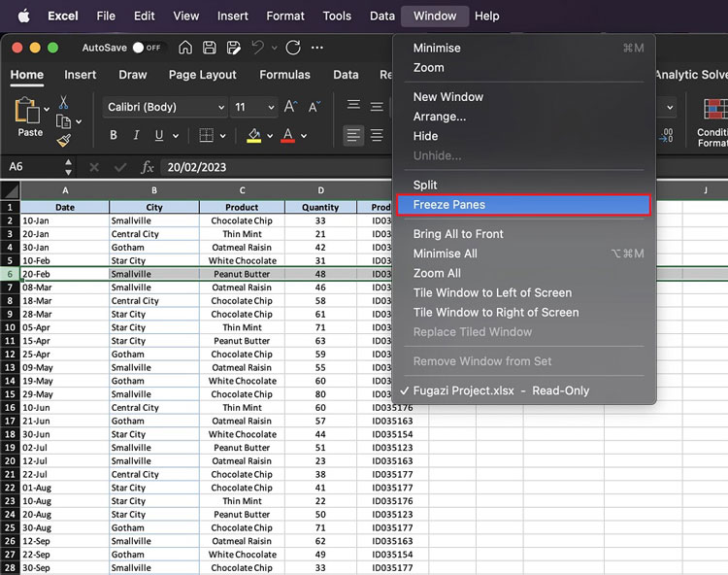Select row 12 header

(10, 355)
